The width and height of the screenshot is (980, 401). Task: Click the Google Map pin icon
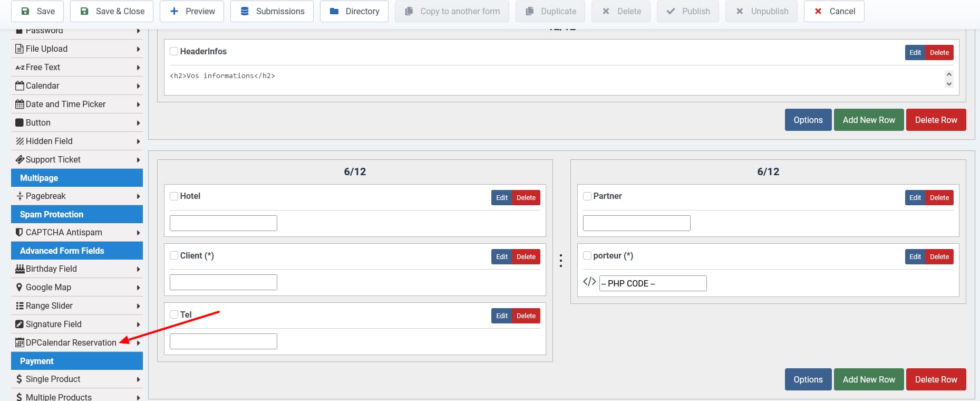[20, 287]
